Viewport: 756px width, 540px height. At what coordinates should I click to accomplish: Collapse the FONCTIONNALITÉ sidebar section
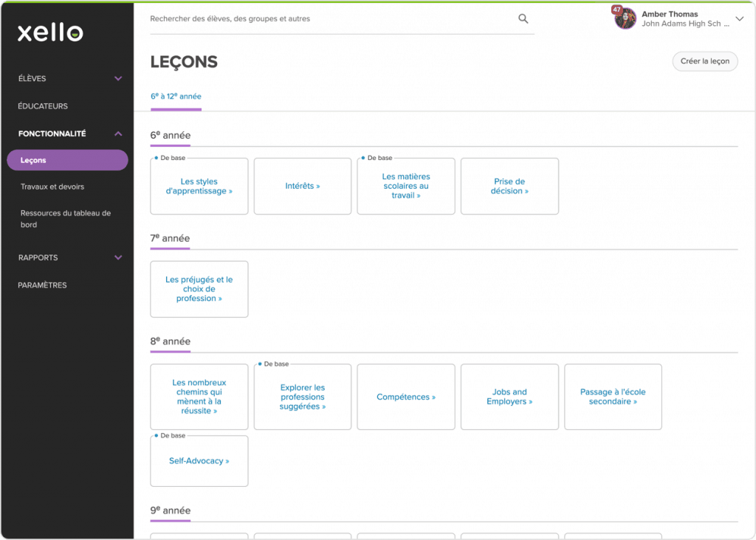point(118,134)
